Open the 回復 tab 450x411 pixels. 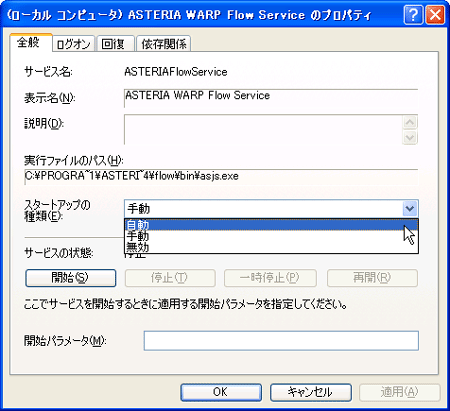pos(115,44)
